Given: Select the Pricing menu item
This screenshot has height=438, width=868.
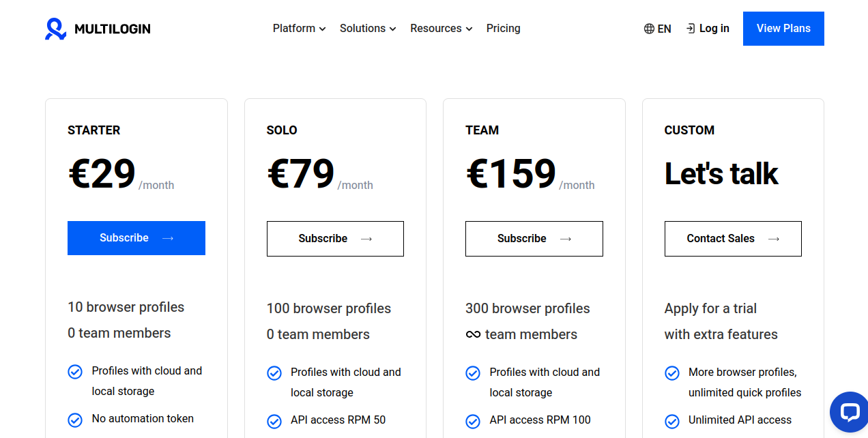Looking at the screenshot, I should click(503, 29).
